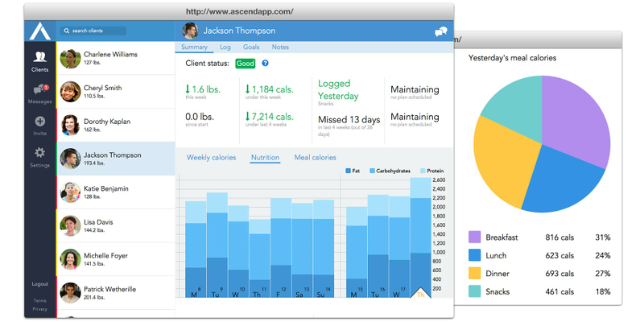Open the Goals tab

251,47
